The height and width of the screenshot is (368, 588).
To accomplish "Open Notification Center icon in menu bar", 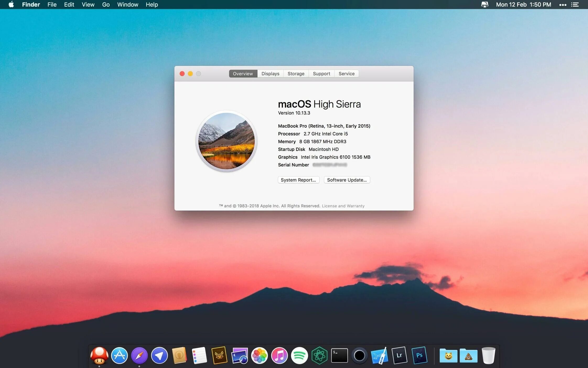I will [575, 4].
